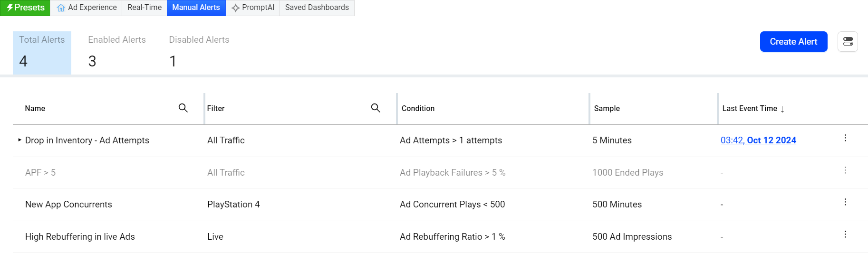The width and height of the screenshot is (868, 262).
Task: Open the PromptAI tab
Action: 253,8
